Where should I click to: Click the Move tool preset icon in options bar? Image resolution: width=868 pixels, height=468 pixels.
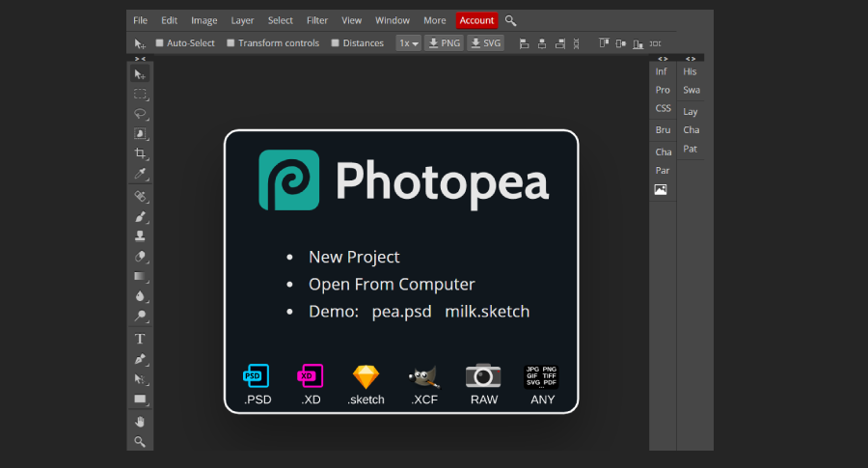(140, 43)
